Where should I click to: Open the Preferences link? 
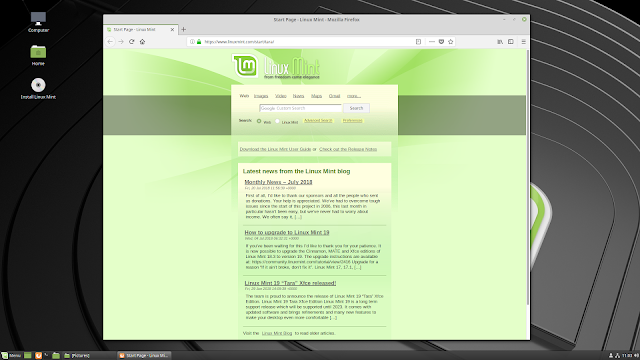pos(352,121)
